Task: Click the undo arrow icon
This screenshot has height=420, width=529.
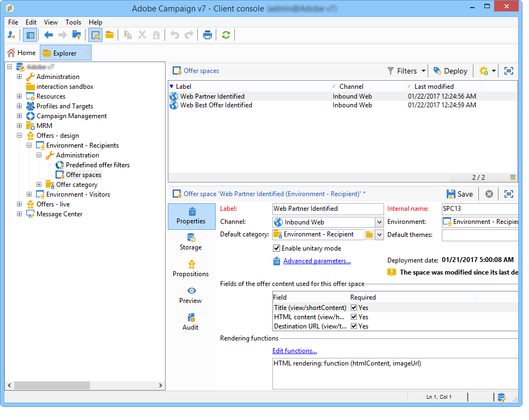Action: point(175,35)
